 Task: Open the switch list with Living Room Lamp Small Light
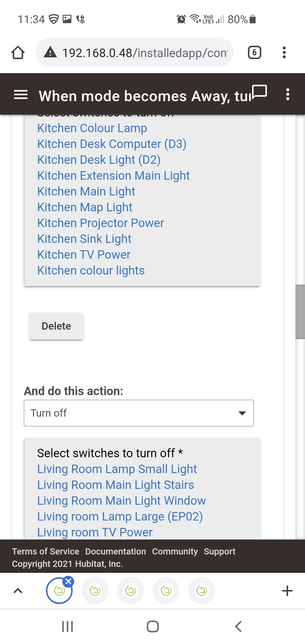coord(142,489)
